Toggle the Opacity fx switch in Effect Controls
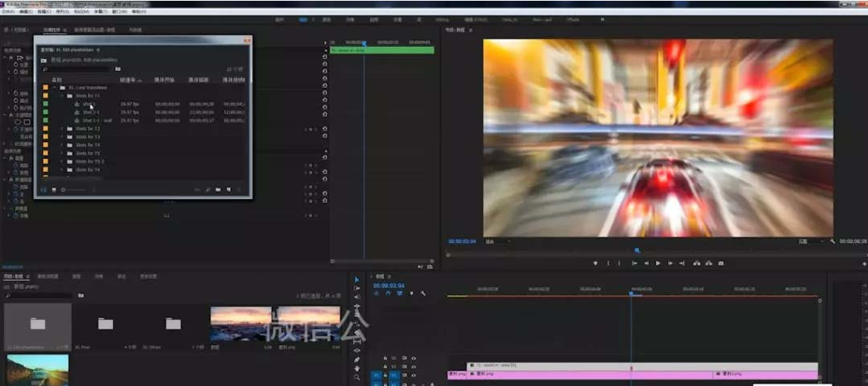The width and height of the screenshot is (868, 386). 11,114
